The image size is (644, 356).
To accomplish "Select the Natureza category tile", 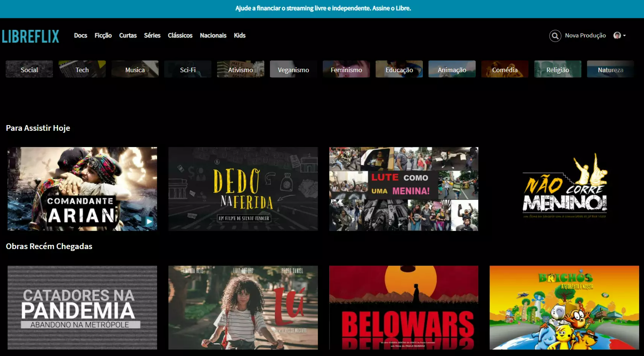I will pyautogui.click(x=611, y=69).
